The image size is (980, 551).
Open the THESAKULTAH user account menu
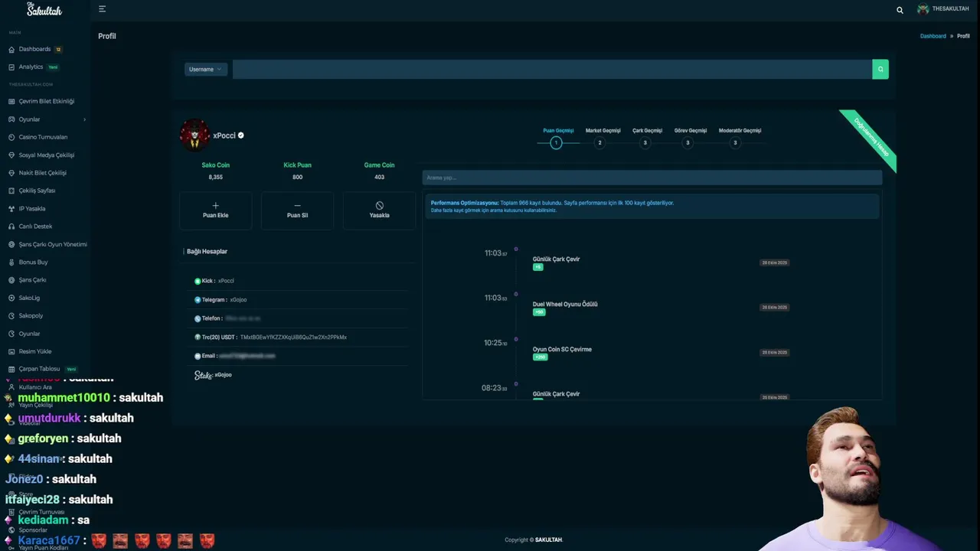point(943,9)
